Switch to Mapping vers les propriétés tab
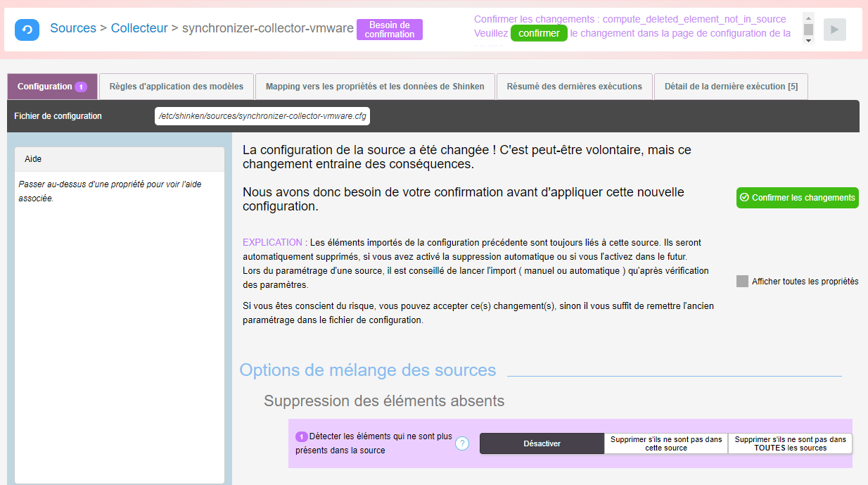 click(375, 87)
